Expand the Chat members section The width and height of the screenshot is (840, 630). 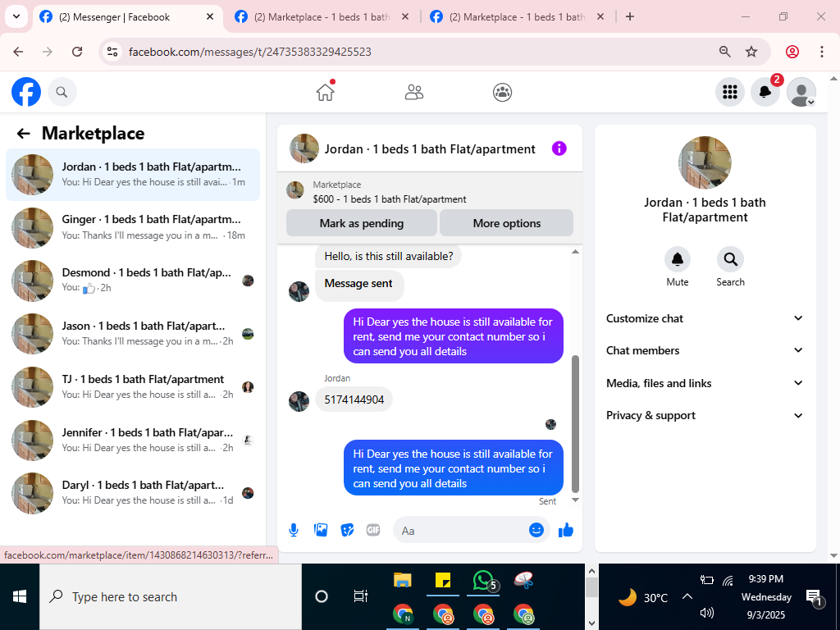coord(705,350)
